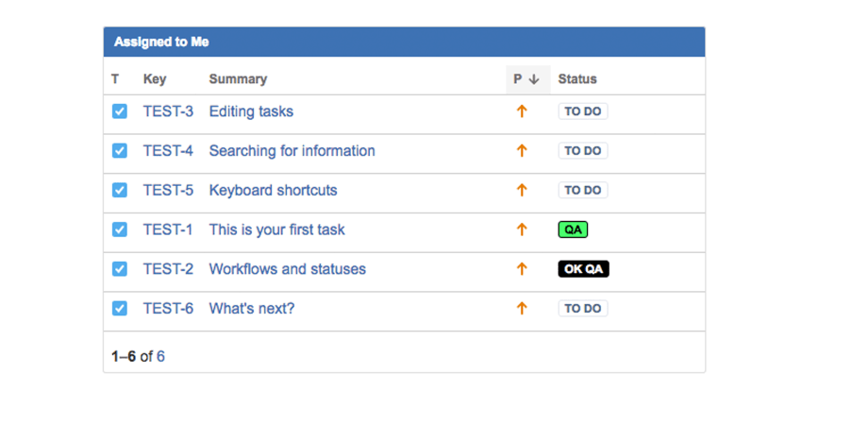Click the green QA status badge
The height and width of the screenshot is (425, 868).
coord(573,229)
